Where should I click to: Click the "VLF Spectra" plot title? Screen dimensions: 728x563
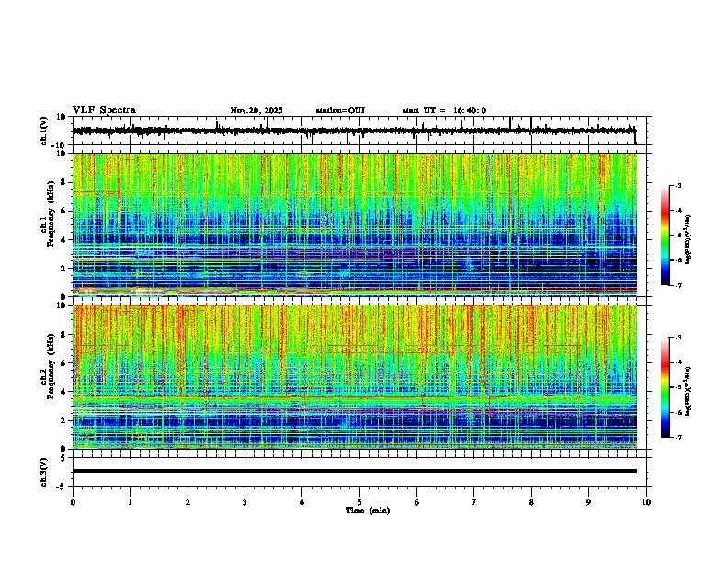(x=104, y=110)
